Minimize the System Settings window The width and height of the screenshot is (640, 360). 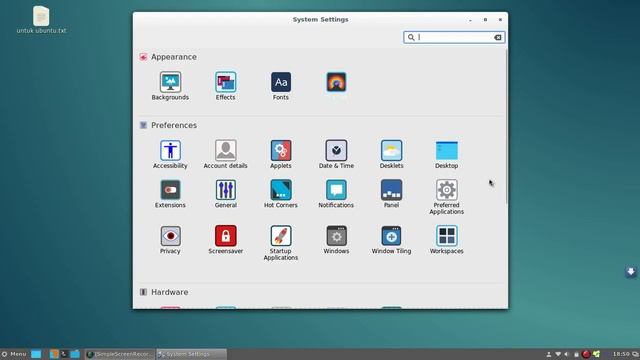click(470, 20)
